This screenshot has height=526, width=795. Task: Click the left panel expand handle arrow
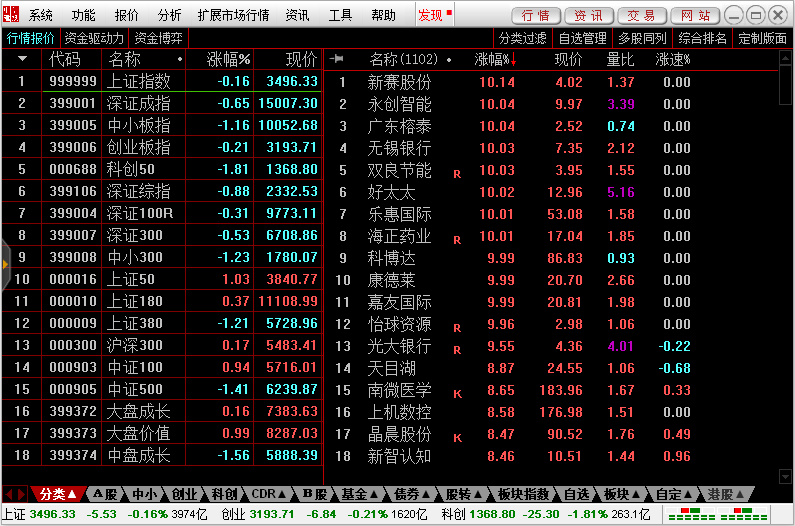click(x=6, y=264)
